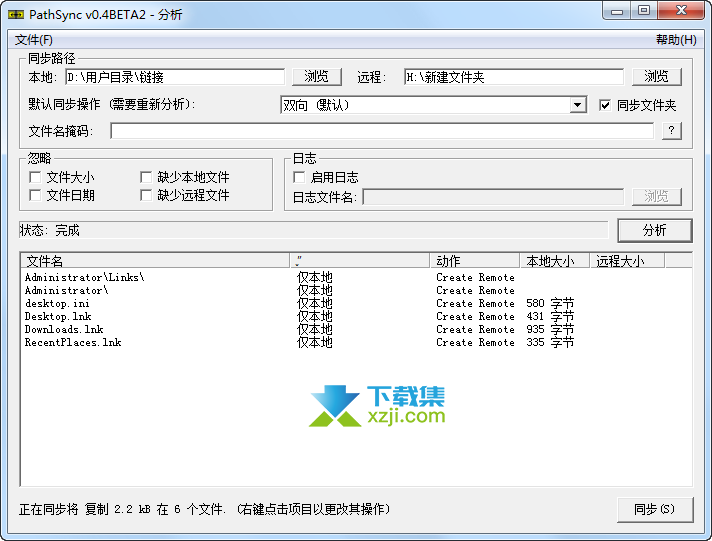This screenshot has width=712, height=541.
Task: Minimize the PathSync window
Action: (x=617, y=11)
